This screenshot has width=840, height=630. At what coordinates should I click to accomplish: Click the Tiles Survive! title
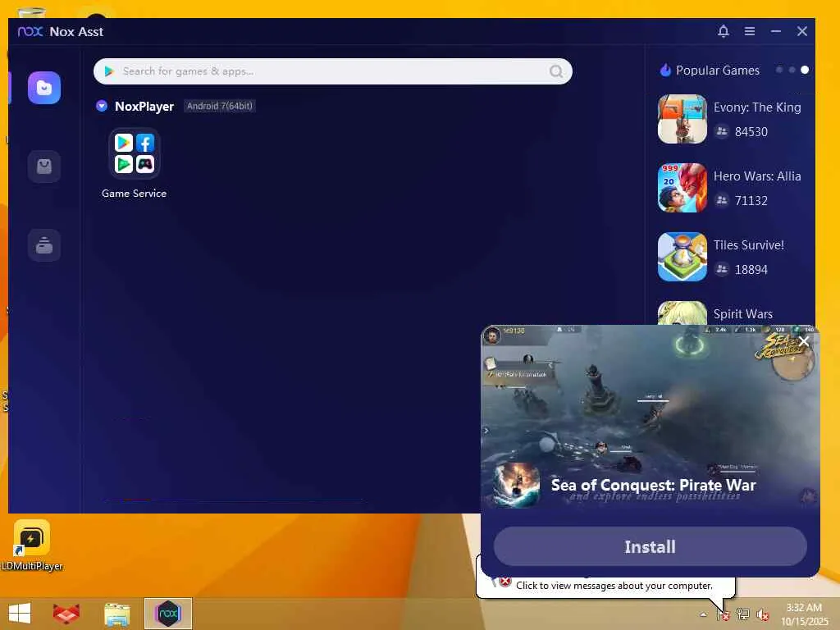click(x=748, y=244)
